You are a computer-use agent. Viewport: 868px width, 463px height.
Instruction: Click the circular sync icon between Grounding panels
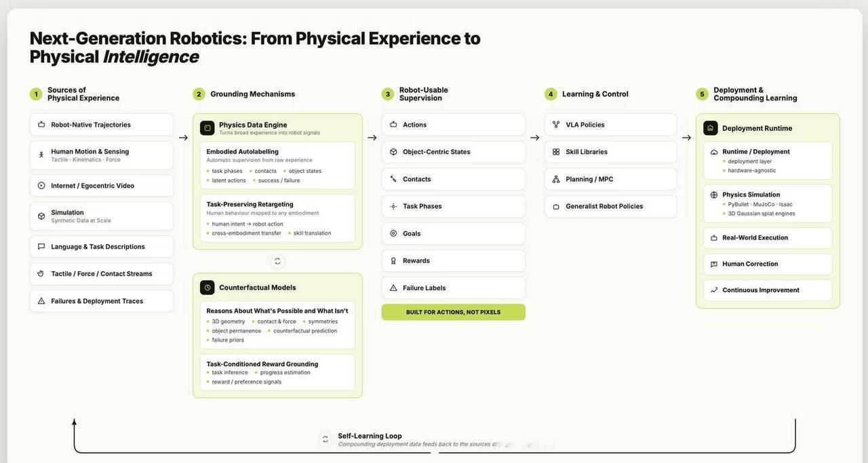point(277,261)
